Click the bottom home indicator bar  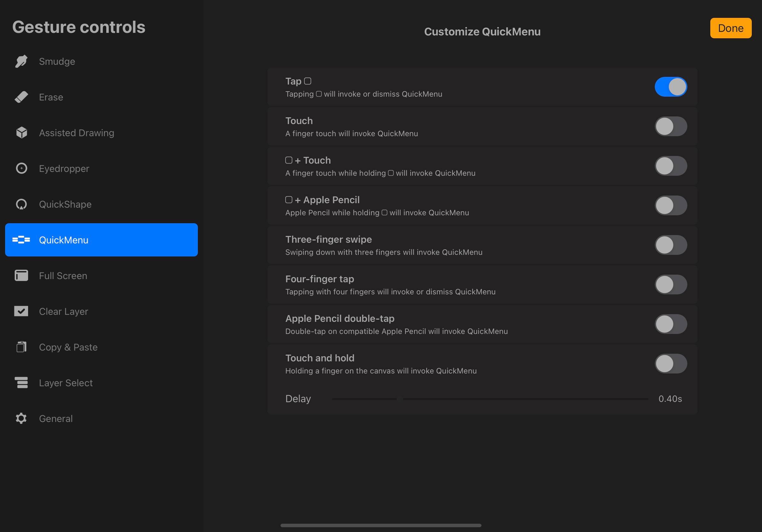pos(381,525)
